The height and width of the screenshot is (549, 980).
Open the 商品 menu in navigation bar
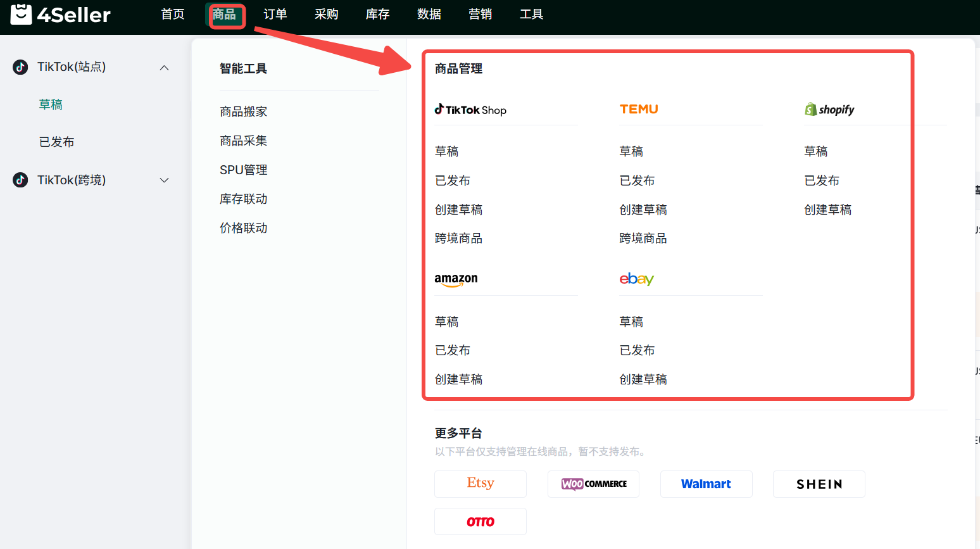pyautogui.click(x=224, y=15)
